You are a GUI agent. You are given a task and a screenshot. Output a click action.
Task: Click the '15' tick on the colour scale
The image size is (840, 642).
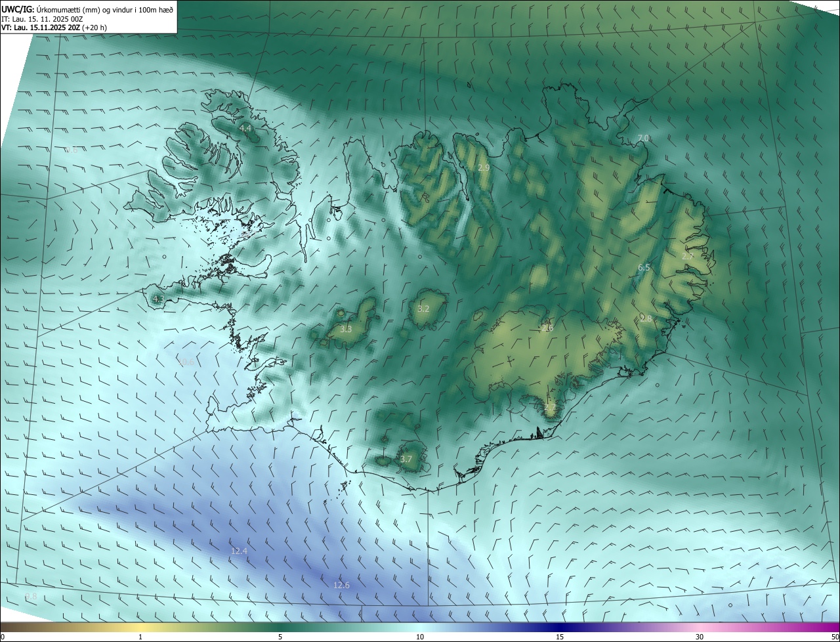(560, 637)
